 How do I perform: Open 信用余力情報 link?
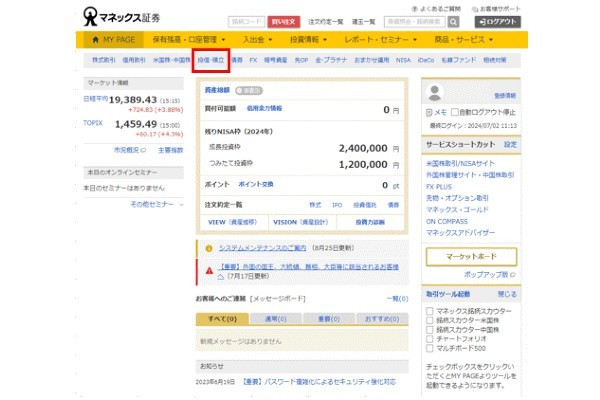[264, 108]
